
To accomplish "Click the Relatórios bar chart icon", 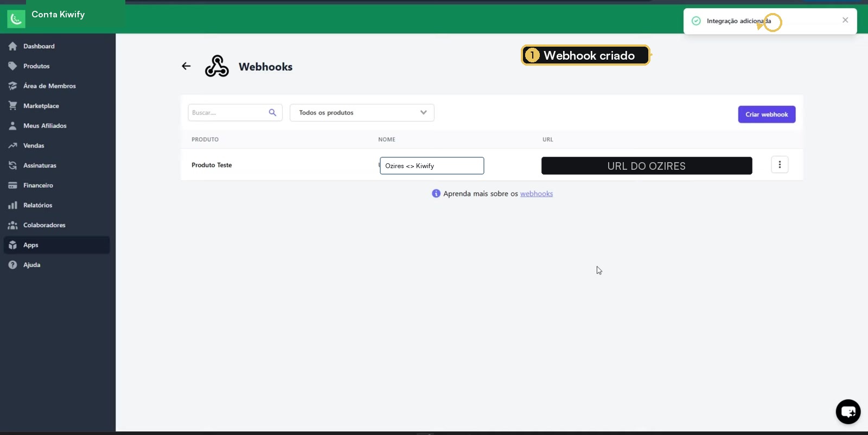I will (x=12, y=205).
